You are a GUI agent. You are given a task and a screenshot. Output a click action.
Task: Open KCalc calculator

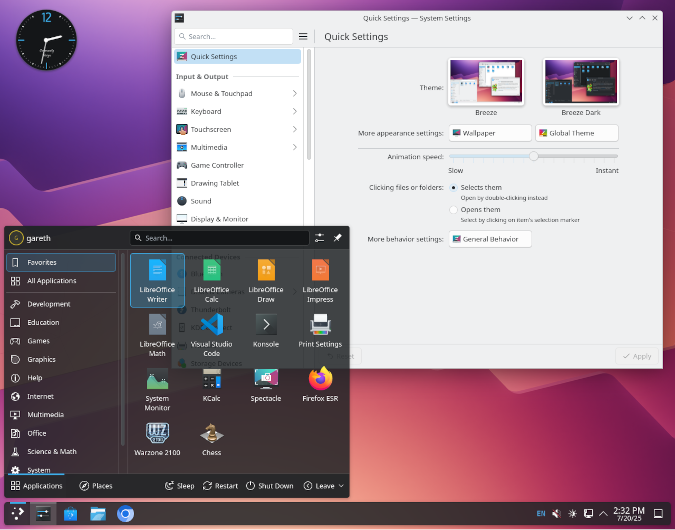coord(211,388)
